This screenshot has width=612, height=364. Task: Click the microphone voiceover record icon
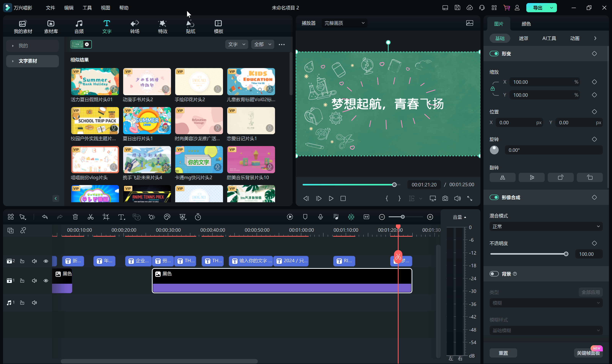click(x=320, y=217)
